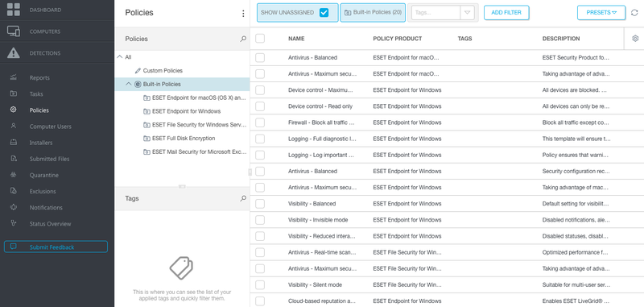Go to Reports in the sidebar
Screen dimensions: 644x307
coord(39,77)
